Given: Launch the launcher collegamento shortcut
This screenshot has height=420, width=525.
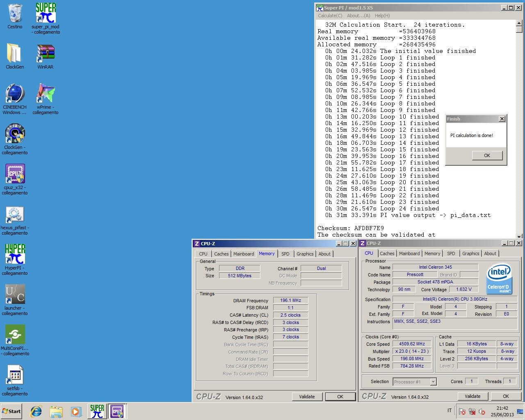Looking at the screenshot, I should pos(15,300).
